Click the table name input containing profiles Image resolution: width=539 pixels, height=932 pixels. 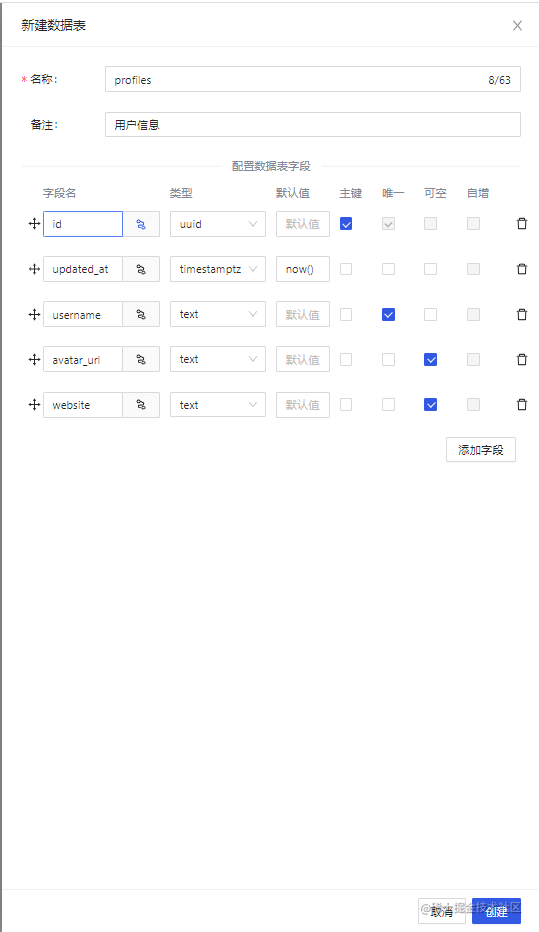(313, 80)
